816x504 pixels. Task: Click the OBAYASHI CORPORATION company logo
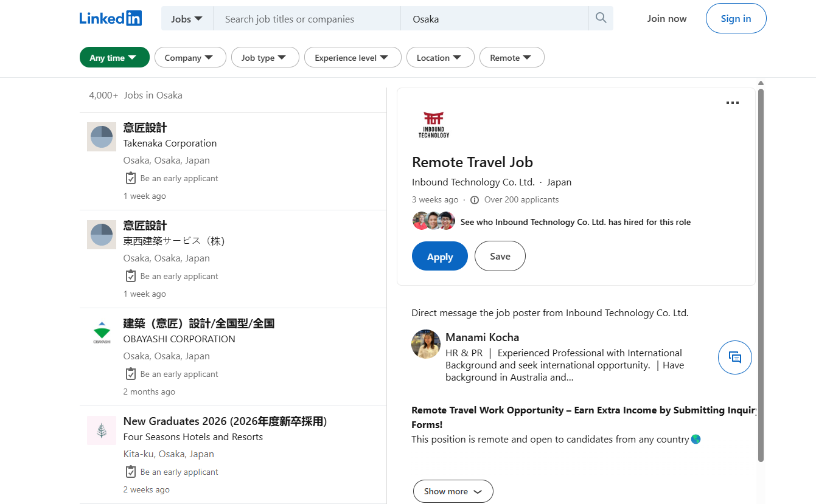tap(102, 332)
